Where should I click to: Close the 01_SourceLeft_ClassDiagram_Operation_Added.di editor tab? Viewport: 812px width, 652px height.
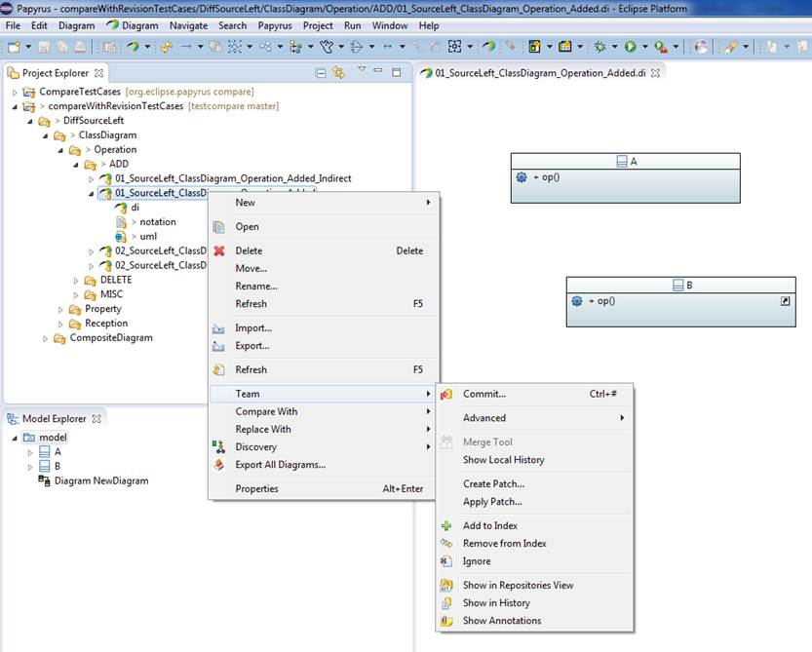tap(655, 73)
